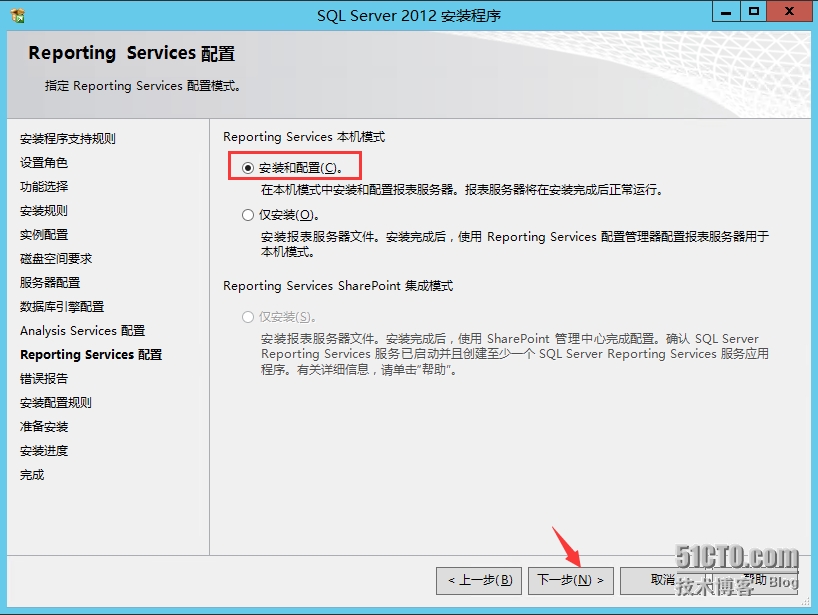The image size is (818, 615).
Task: Click the 指定 Reporting Services 配置模式 subtitle
Action: (x=142, y=86)
